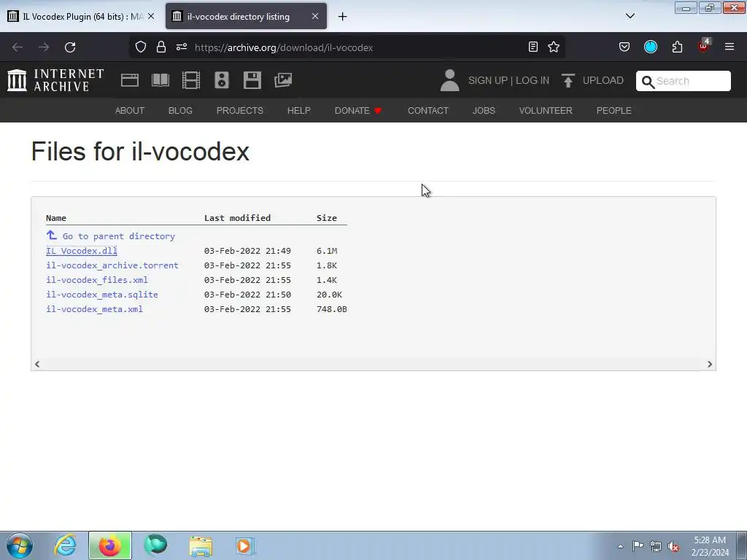Open the DONATE menu item
Screen dimensions: 747x560
tap(358, 111)
